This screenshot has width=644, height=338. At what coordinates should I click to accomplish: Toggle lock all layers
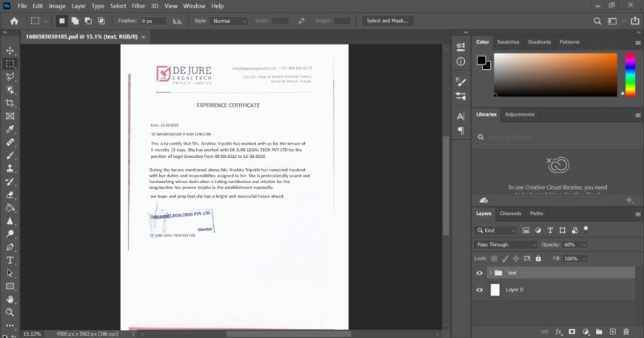(538, 259)
